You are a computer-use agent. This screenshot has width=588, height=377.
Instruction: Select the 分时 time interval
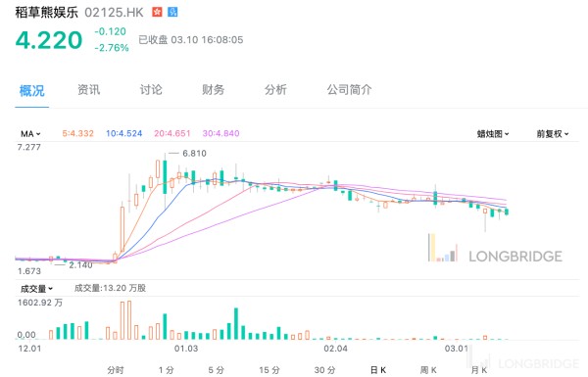coord(115,370)
